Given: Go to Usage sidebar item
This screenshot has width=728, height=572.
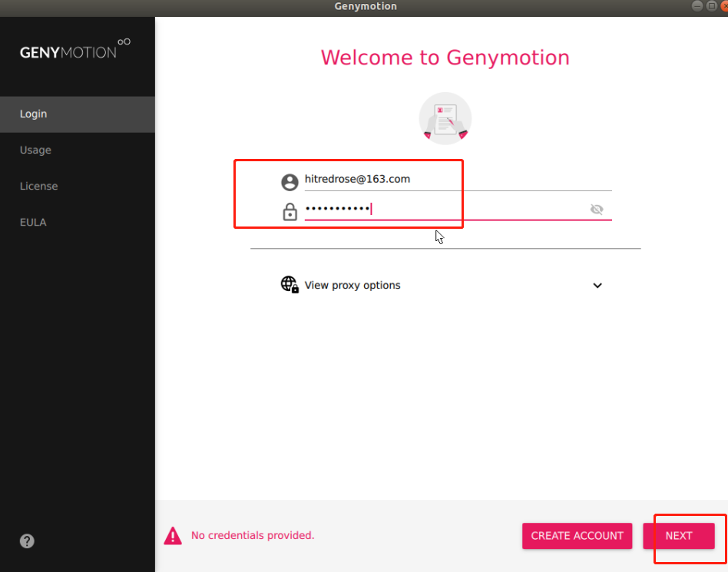Looking at the screenshot, I should (78, 150).
